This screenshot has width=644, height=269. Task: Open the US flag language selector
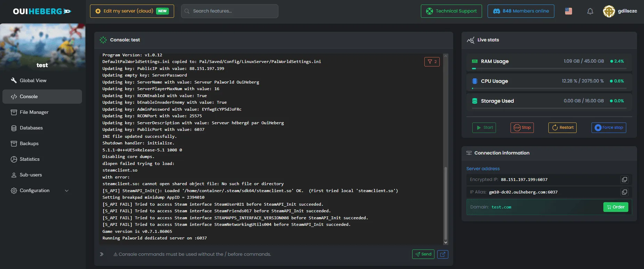pyautogui.click(x=569, y=11)
